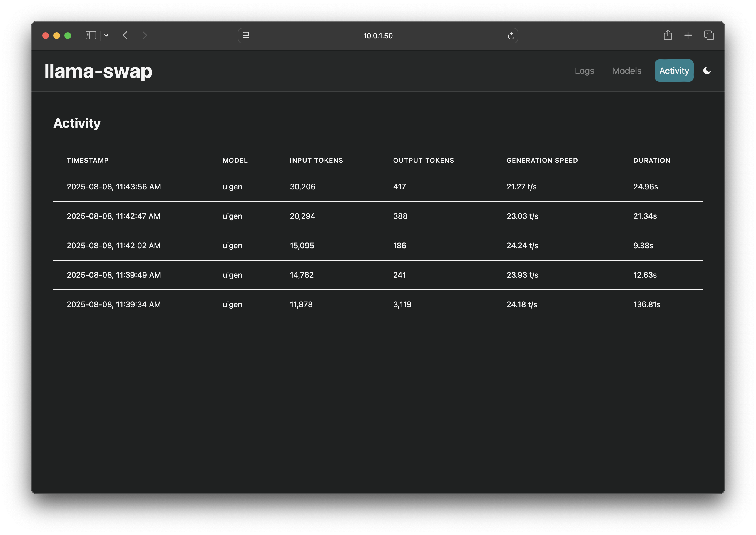The width and height of the screenshot is (756, 535).
Task: Toggle the Safari sidebar icon
Action: tap(91, 35)
